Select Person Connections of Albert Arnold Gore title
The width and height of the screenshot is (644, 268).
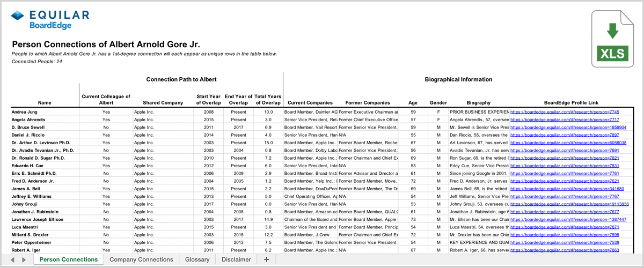(x=106, y=44)
